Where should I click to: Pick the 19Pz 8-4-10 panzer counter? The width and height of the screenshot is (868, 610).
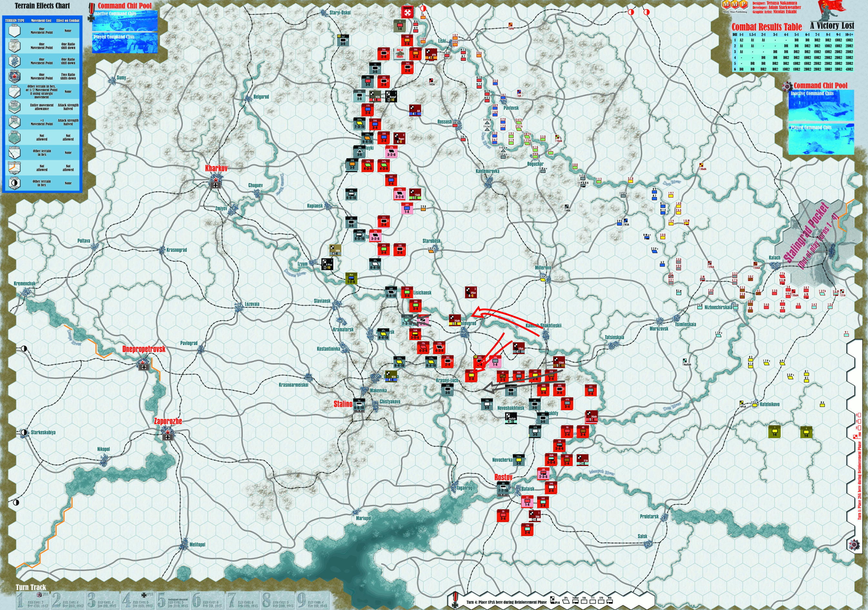367,138
